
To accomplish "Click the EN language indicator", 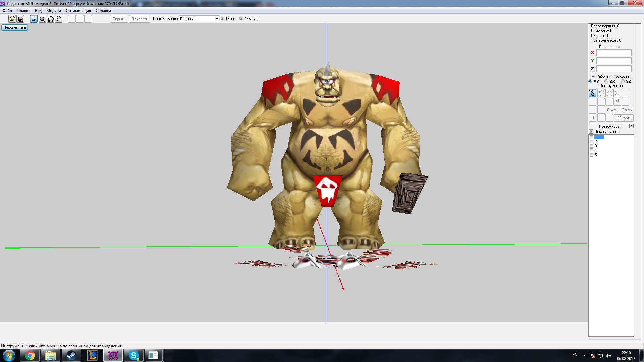I will (575, 355).
